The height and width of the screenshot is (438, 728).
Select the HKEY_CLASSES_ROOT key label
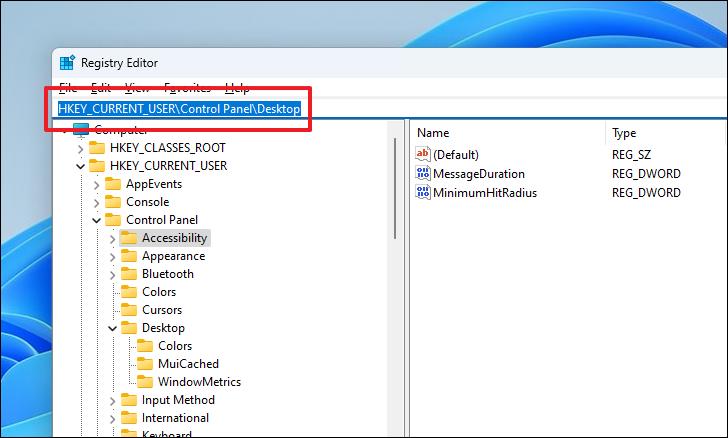168,148
